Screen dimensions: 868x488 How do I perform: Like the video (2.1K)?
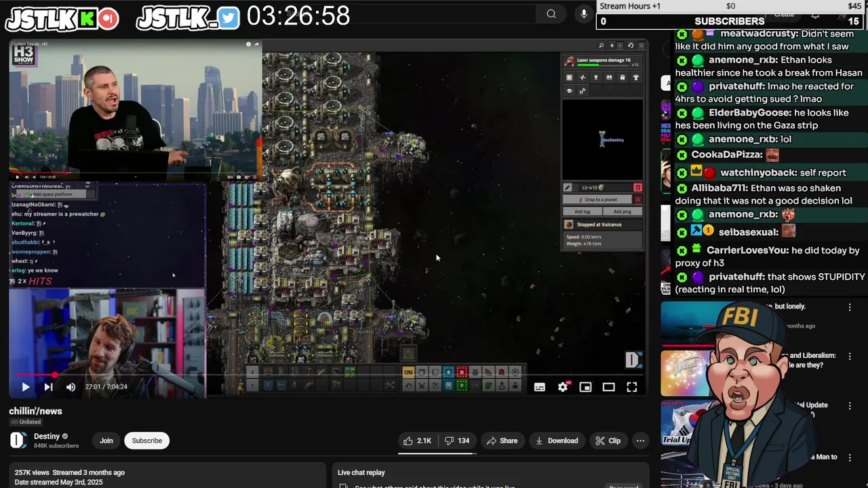click(418, 441)
